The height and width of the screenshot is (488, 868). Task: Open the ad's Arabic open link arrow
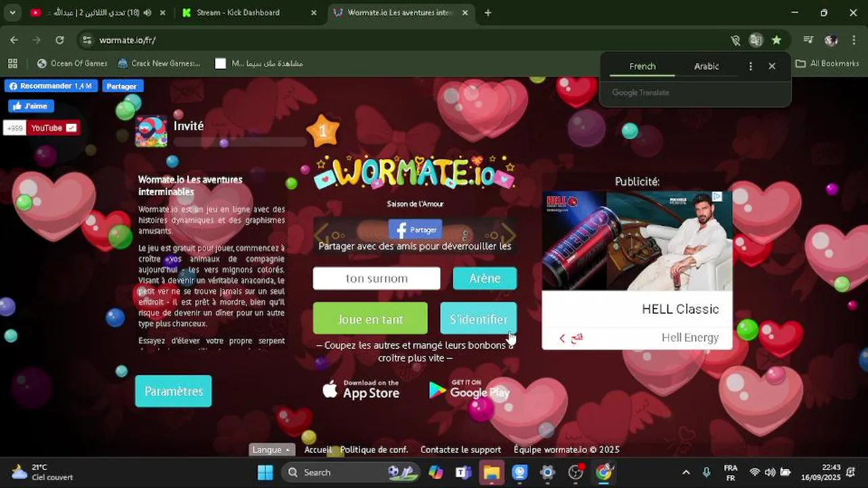(x=570, y=338)
